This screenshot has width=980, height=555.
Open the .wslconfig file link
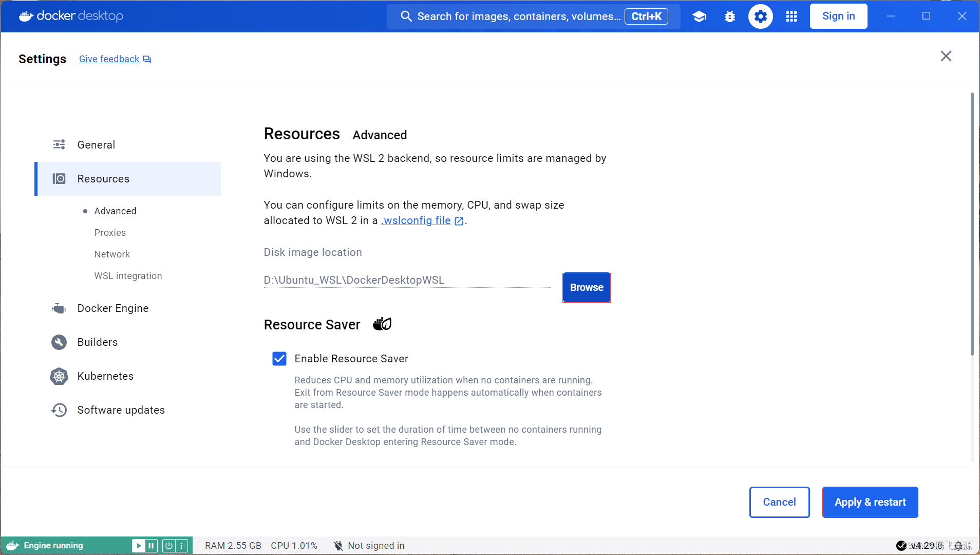coord(416,220)
